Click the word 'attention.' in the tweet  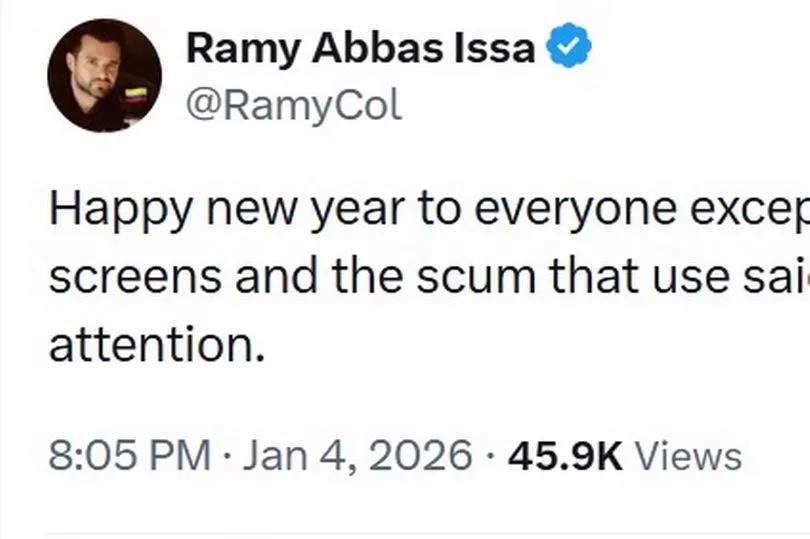[157, 345]
